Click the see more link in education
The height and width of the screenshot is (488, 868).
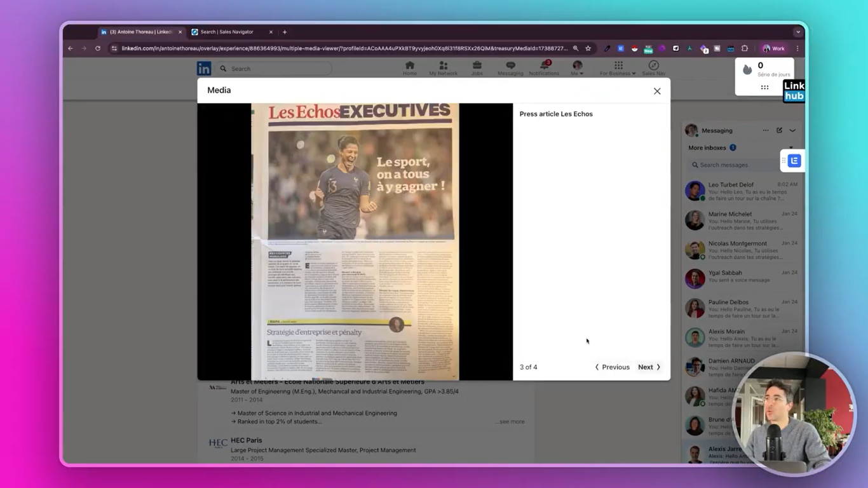tap(512, 421)
